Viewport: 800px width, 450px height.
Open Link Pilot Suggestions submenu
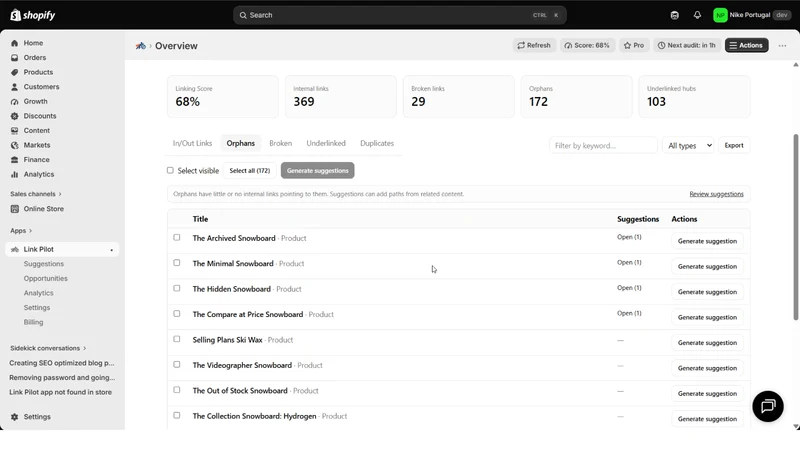tap(44, 264)
